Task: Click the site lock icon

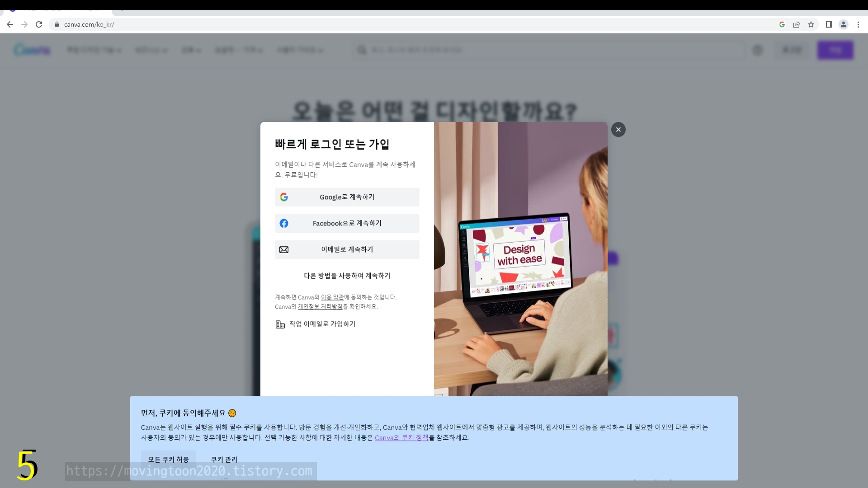Action: 57,24
